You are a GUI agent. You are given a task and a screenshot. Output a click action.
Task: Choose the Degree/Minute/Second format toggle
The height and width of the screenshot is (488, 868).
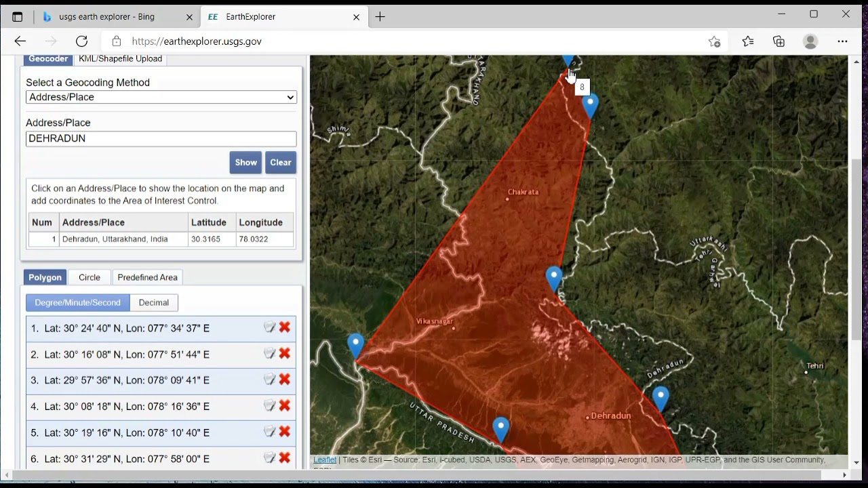click(x=78, y=302)
